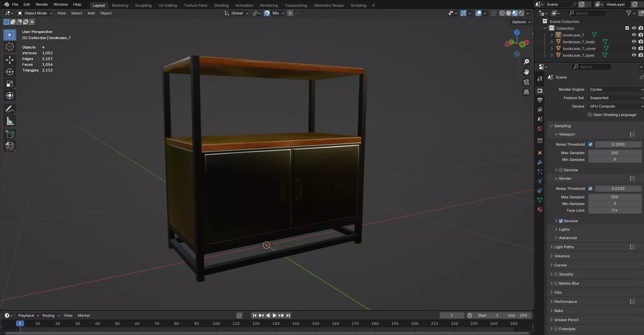Open the Object properties tab
This screenshot has height=335, width=644.
coord(540,153)
